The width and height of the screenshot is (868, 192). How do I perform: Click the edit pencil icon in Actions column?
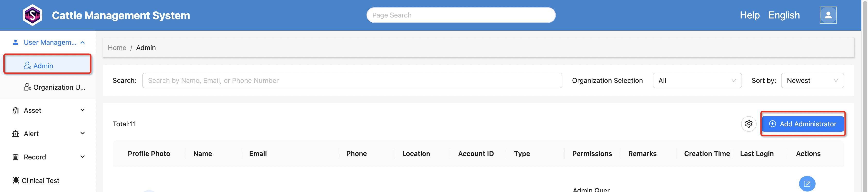[x=807, y=183]
